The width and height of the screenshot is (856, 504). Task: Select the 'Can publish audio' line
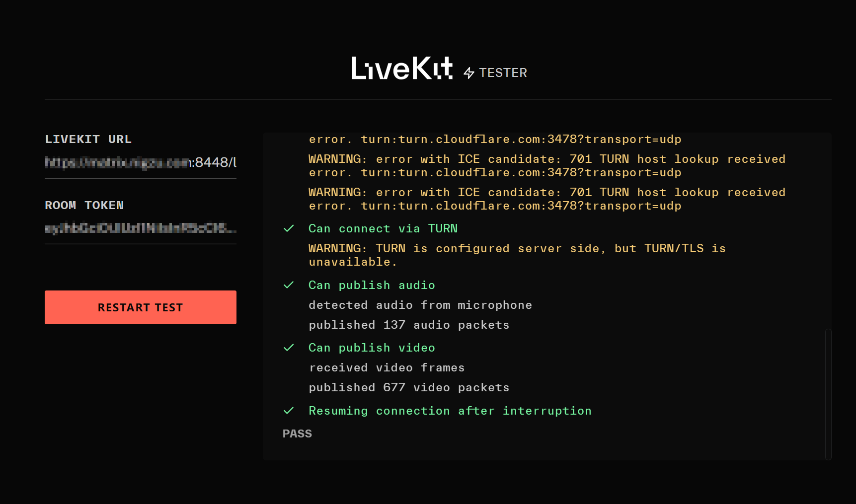click(x=372, y=285)
